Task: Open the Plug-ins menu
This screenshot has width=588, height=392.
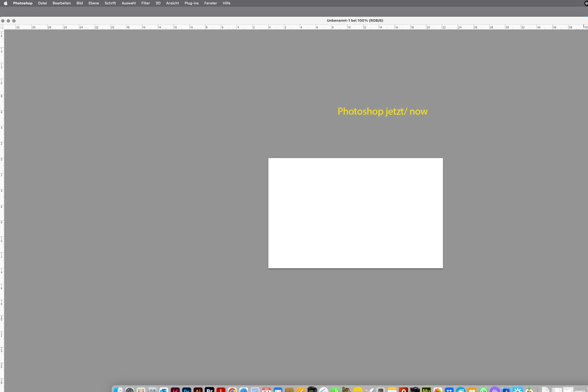Action: (x=191, y=3)
